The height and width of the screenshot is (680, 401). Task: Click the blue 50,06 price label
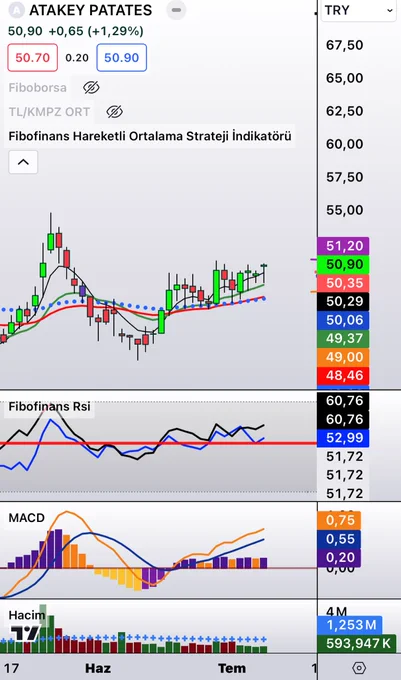click(343, 320)
